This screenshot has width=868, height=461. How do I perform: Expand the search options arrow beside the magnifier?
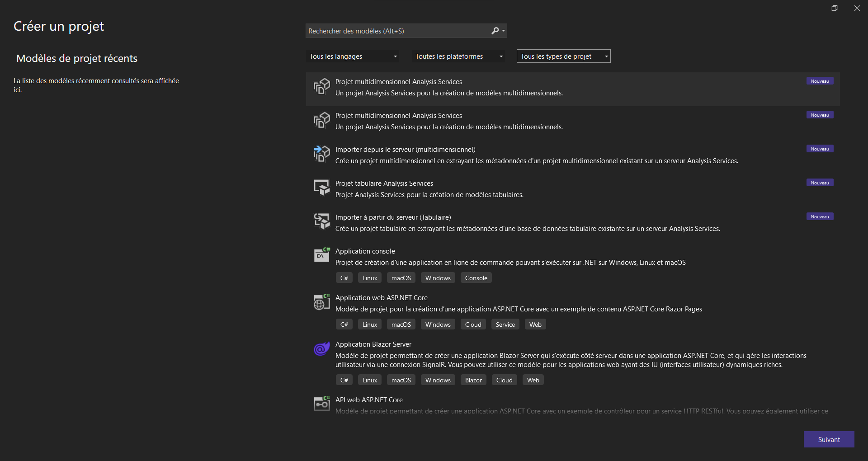click(x=504, y=31)
